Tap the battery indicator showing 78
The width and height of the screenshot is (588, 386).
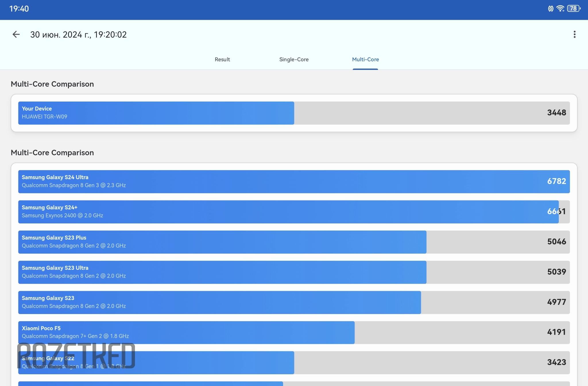[573, 9]
